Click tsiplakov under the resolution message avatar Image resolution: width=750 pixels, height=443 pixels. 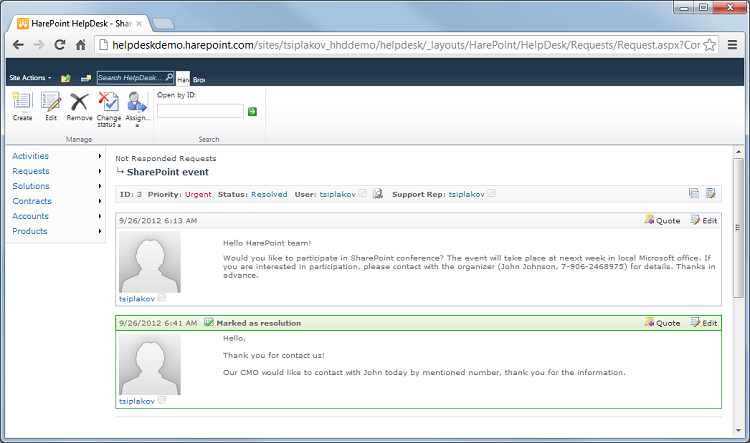(x=137, y=401)
